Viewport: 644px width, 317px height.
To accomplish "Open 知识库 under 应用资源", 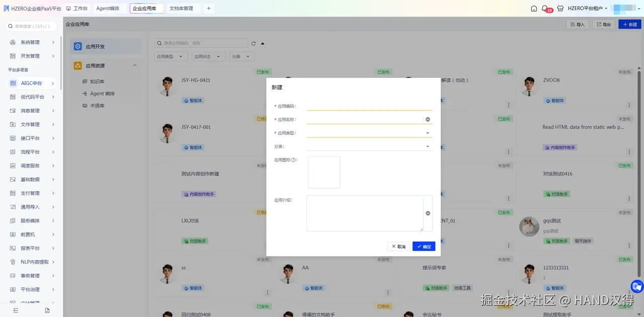I will (x=97, y=82).
